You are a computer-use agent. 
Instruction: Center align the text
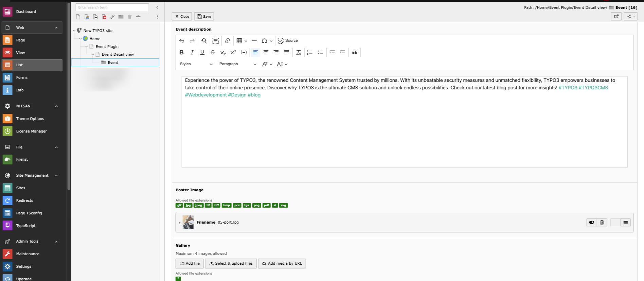point(266,52)
